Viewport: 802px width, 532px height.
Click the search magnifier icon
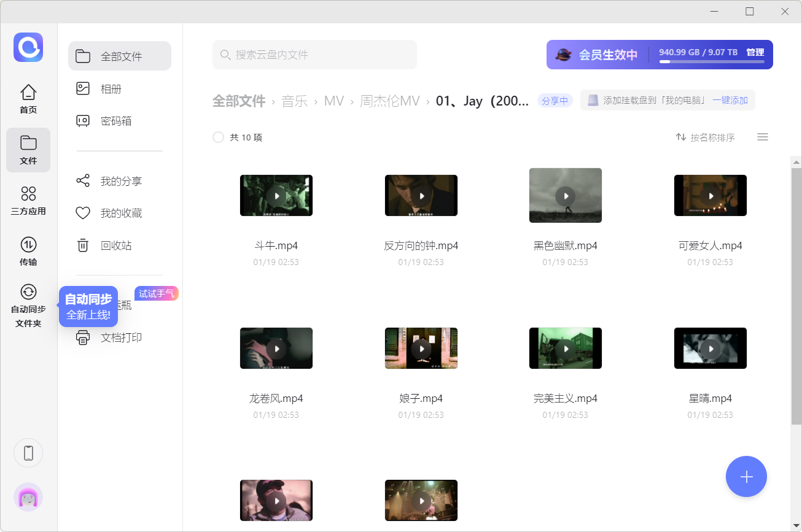coord(225,55)
